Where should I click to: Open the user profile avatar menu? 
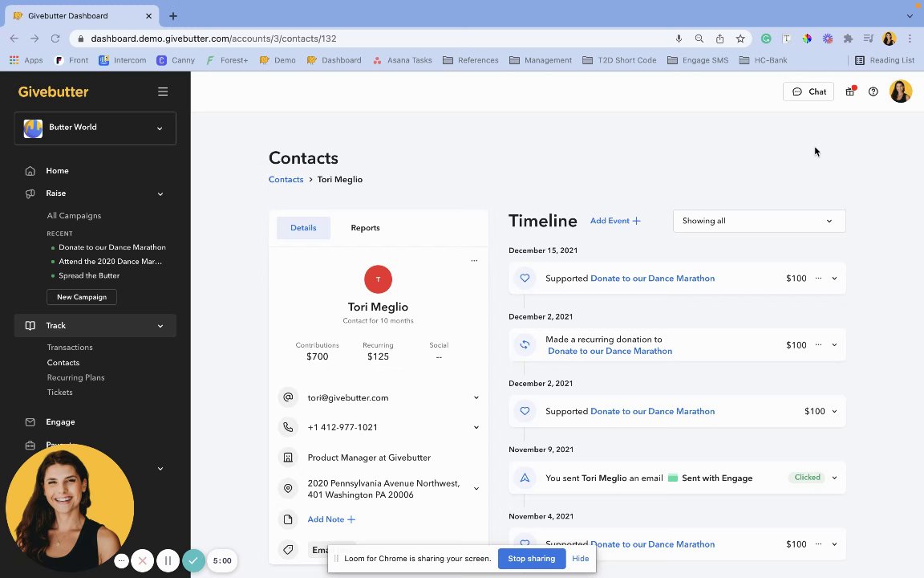[901, 92]
